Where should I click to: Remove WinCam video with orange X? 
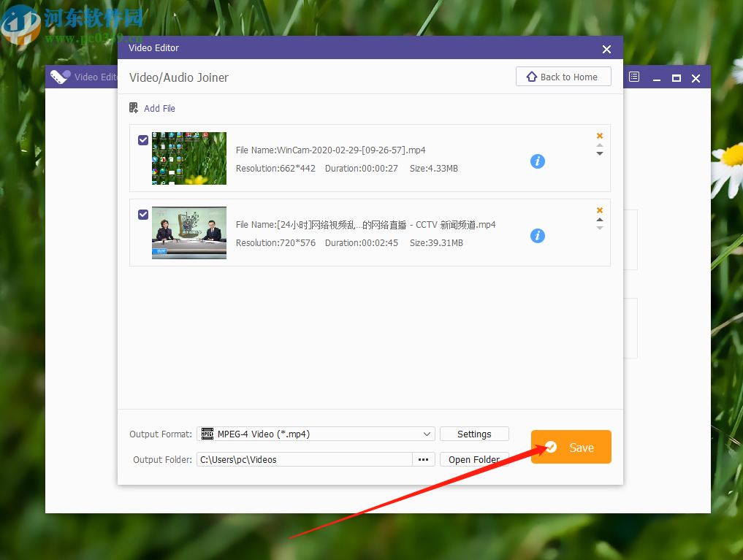click(x=599, y=136)
